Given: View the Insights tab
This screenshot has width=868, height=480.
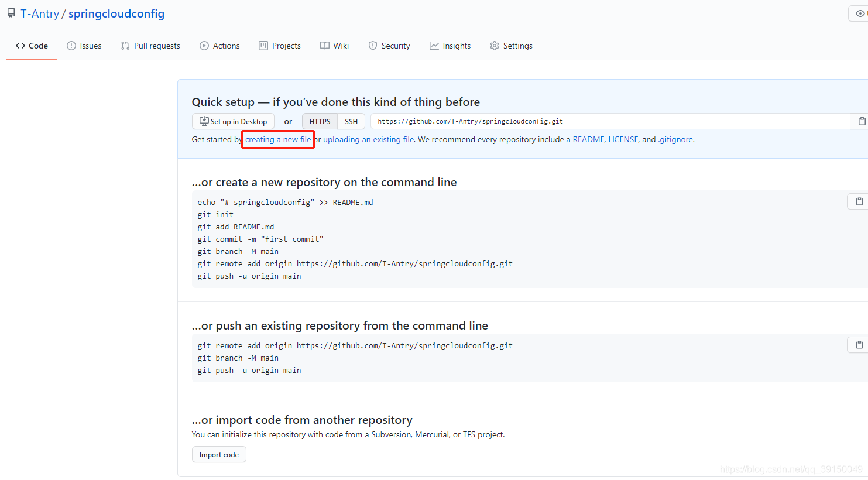Looking at the screenshot, I should pos(450,46).
